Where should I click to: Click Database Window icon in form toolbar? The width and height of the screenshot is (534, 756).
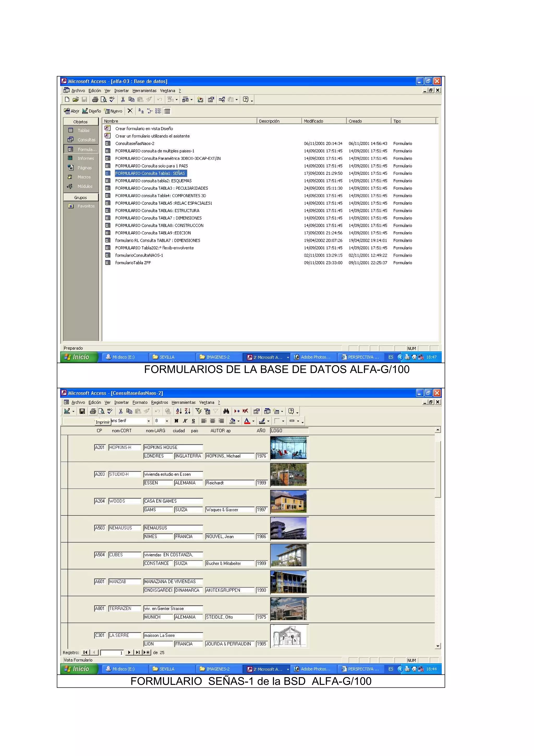point(268,411)
